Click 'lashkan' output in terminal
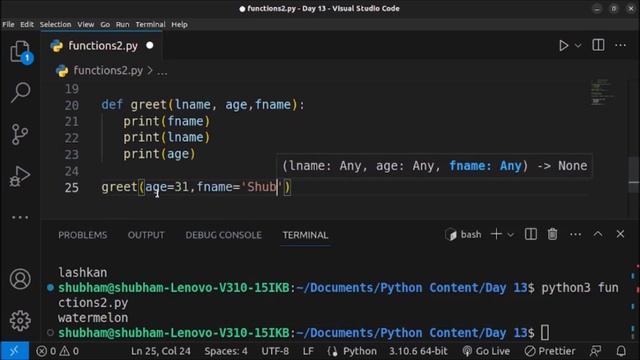The image size is (640, 360). click(x=83, y=272)
